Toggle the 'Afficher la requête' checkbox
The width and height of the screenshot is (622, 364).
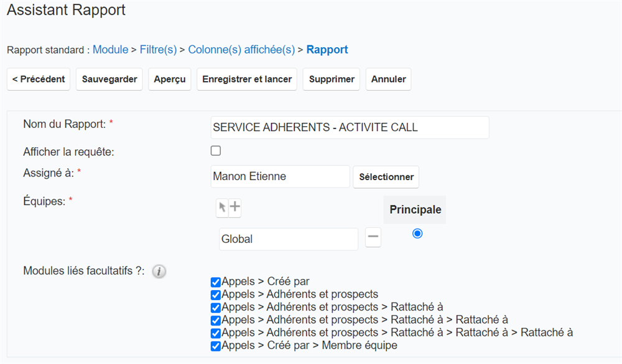(216, 151)
